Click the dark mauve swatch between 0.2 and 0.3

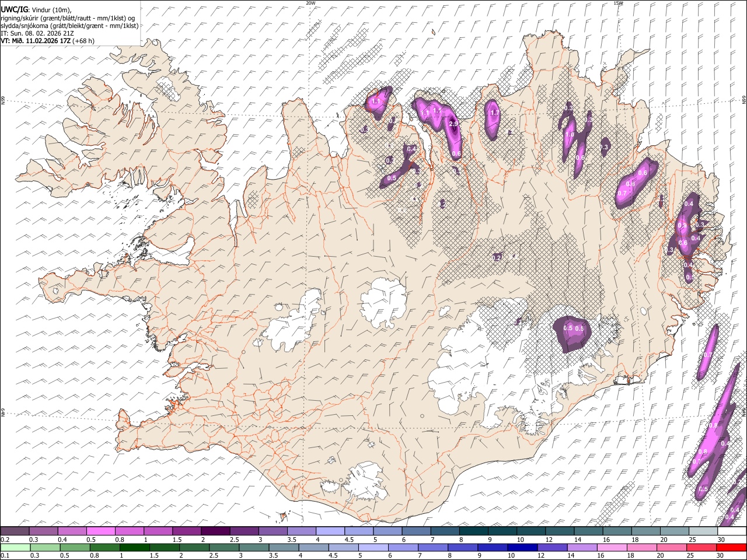point(15,531)
